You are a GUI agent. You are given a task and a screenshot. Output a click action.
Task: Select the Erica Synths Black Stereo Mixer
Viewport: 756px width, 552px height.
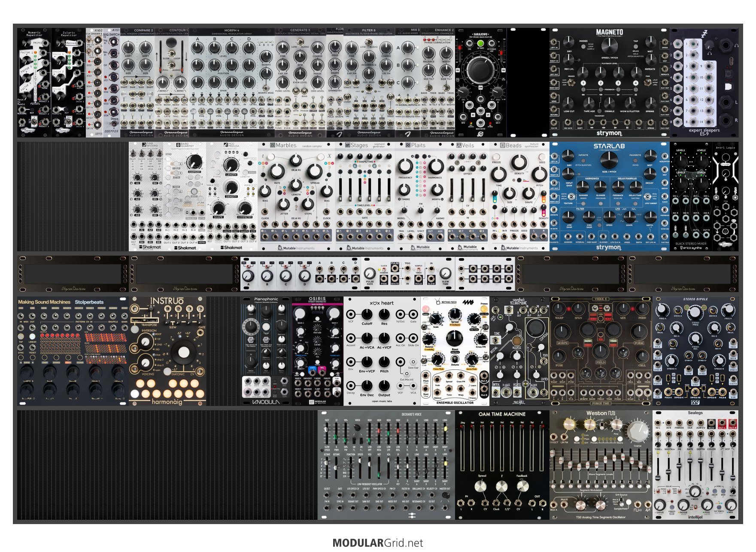pos(691,196)
